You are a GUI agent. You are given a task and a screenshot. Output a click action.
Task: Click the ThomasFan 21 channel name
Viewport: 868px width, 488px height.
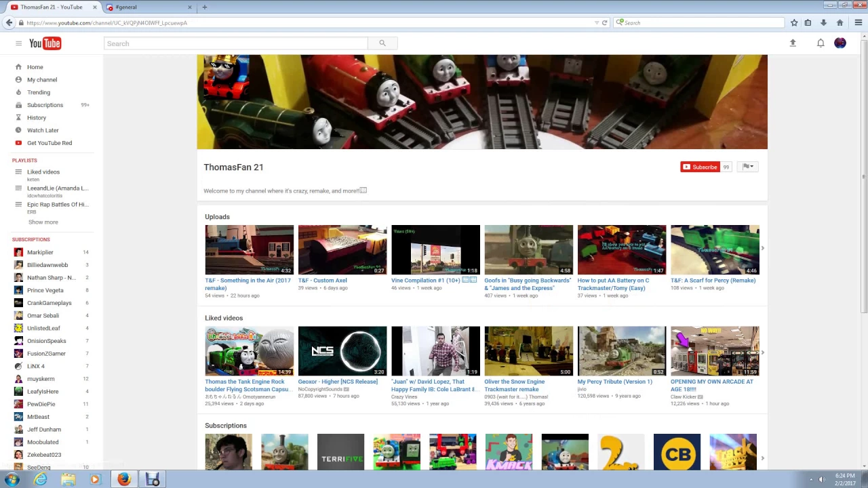233,167
